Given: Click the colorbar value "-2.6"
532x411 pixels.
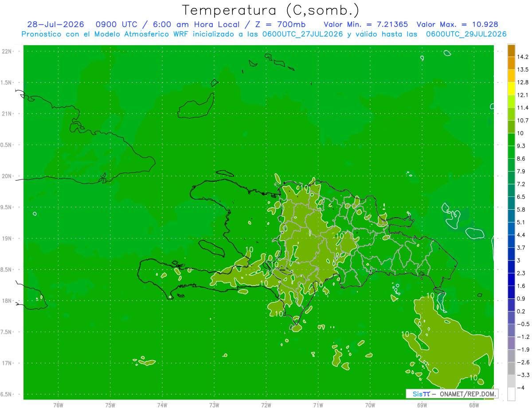Looking at the screenshot, I should coord(524,362).
